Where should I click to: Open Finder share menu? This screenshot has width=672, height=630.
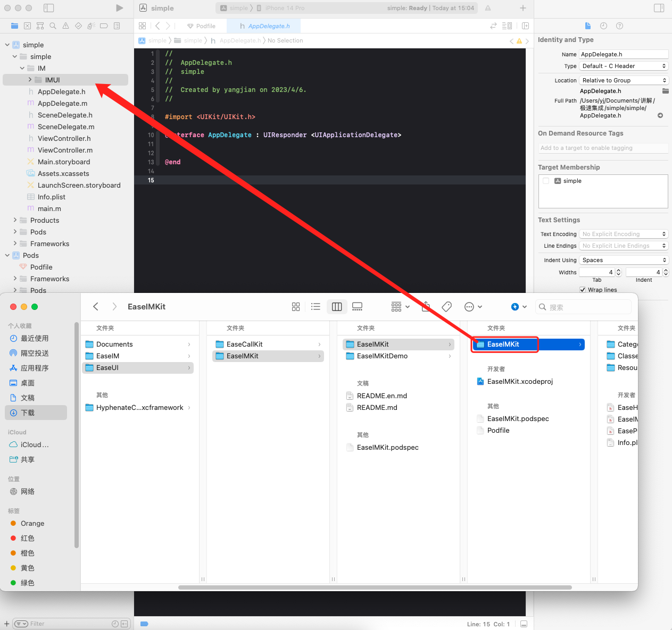tap(426, 307)
